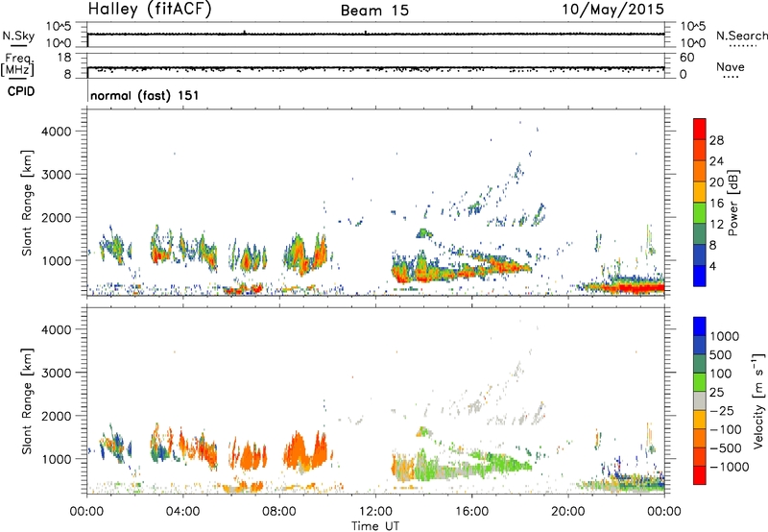Click the '04:00' time axis label
The image size is (768, 532).
(182, 512)
